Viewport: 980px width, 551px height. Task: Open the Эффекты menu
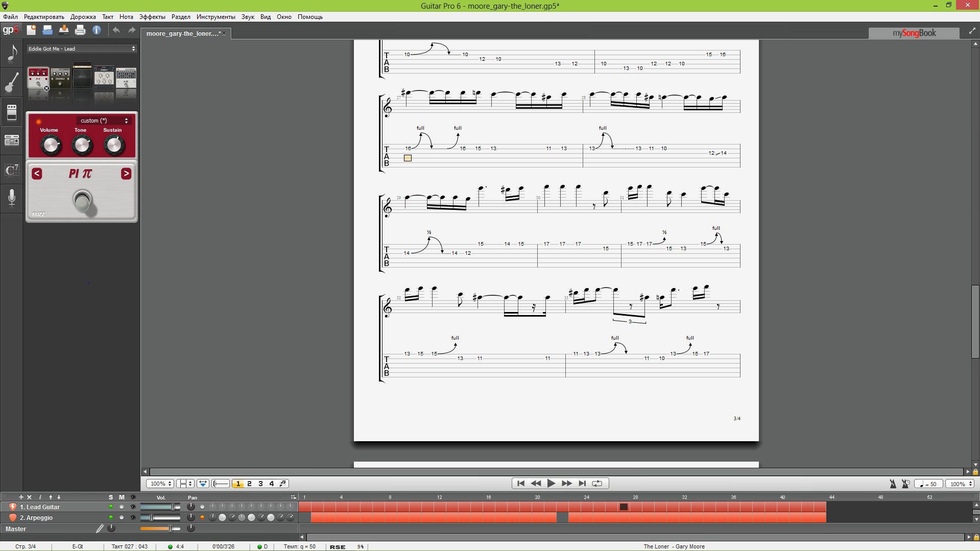point(152,17)
